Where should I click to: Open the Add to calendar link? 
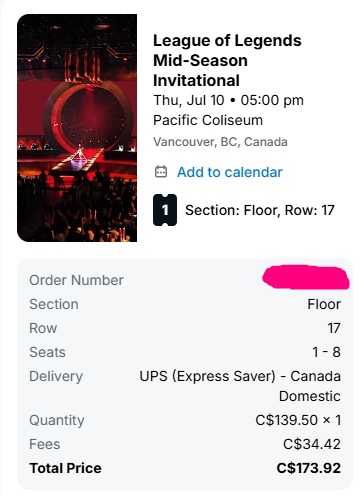[x=230, y=172]
